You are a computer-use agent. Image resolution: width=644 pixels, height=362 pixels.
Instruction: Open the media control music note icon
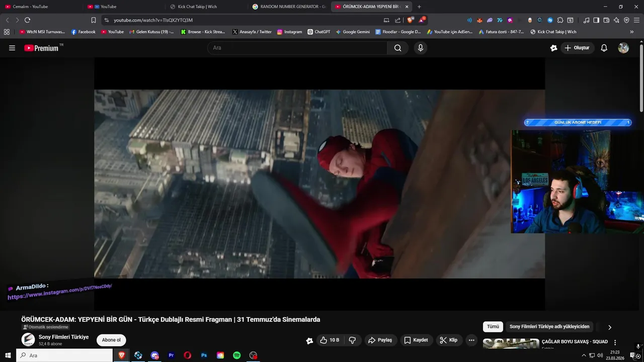click(586, 20)
